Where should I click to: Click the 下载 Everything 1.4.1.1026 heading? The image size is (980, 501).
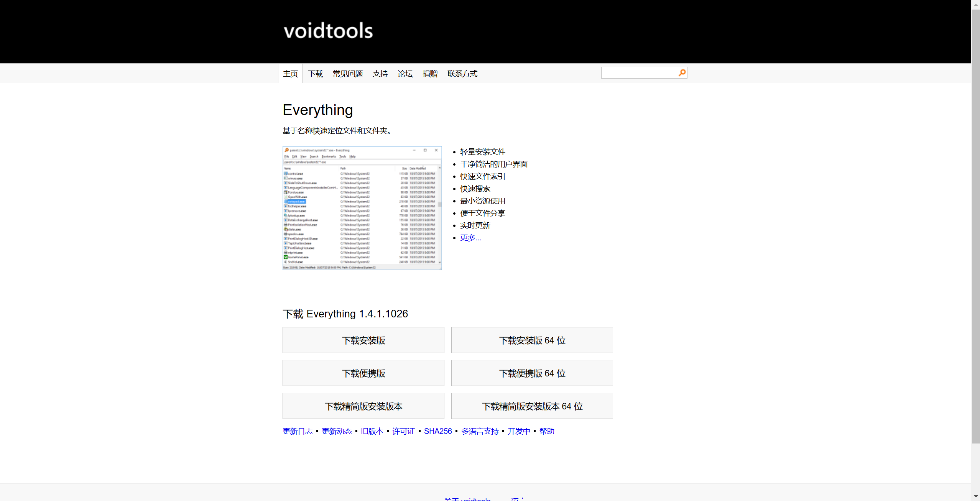pyautogui.click(x=345, y=314)
